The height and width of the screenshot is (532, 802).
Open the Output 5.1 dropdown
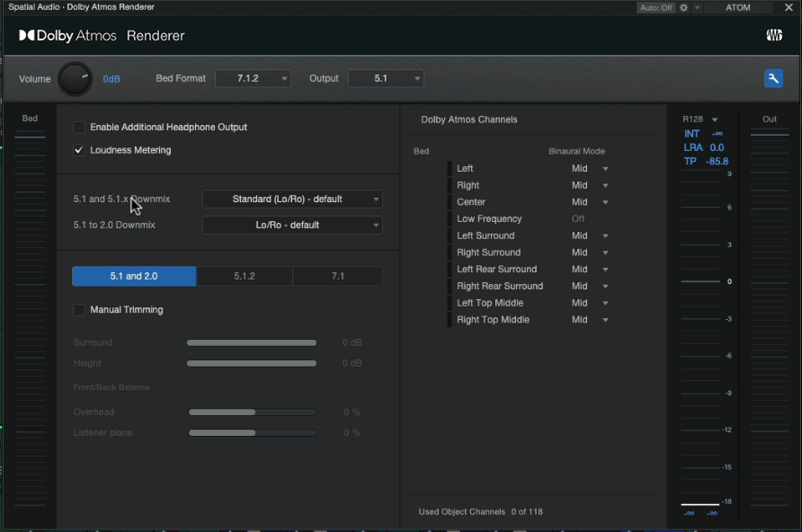(x=386, y=79)
